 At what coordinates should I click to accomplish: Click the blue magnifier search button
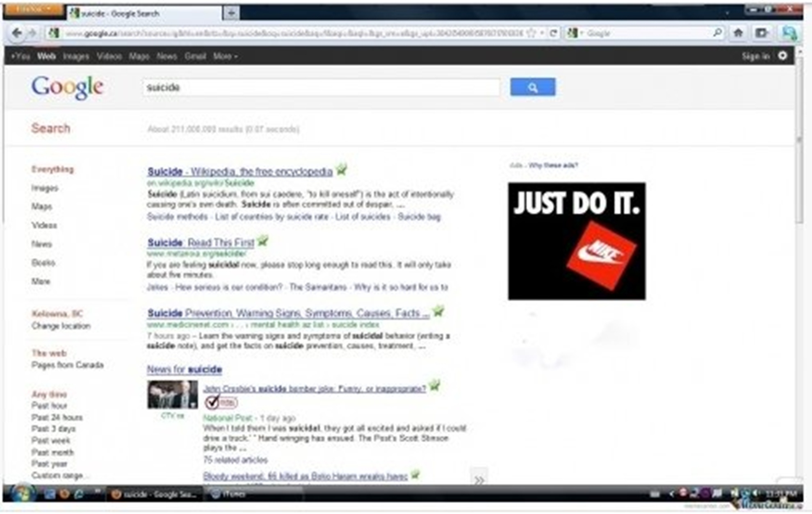click(532, 87)
